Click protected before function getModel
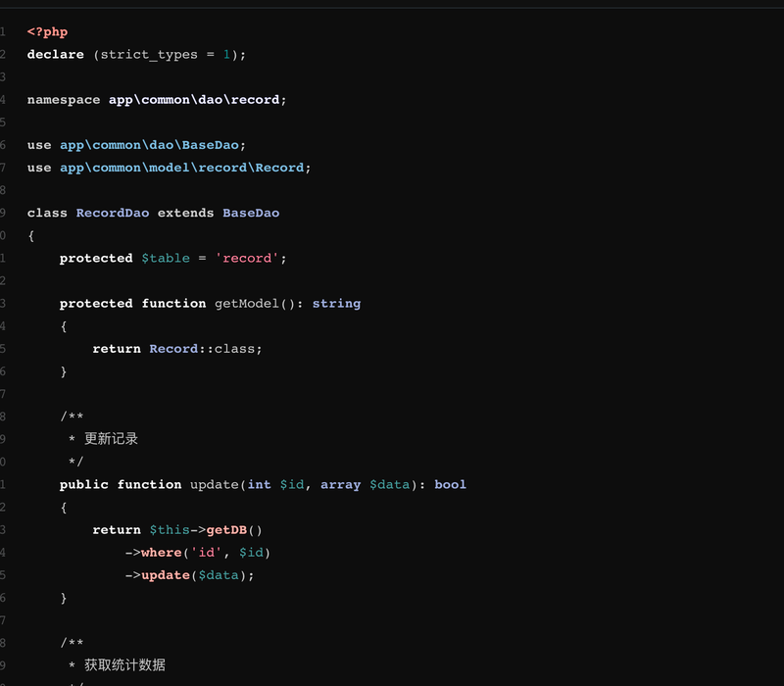Viewport: 784px width, 686px height. [96, 304]
